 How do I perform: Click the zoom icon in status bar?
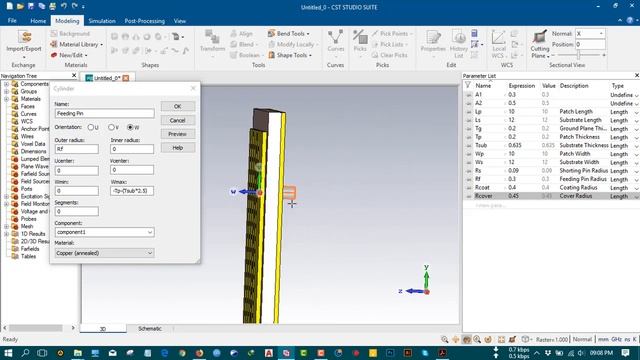[444, 339]
